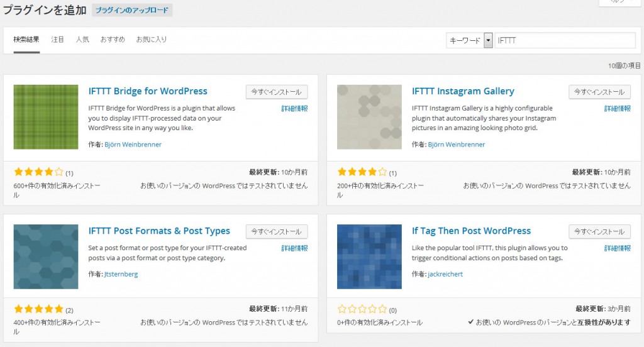This screenshot has height=347, width=644.
Task: Open author jackreichert link
Action: (445, 274)
